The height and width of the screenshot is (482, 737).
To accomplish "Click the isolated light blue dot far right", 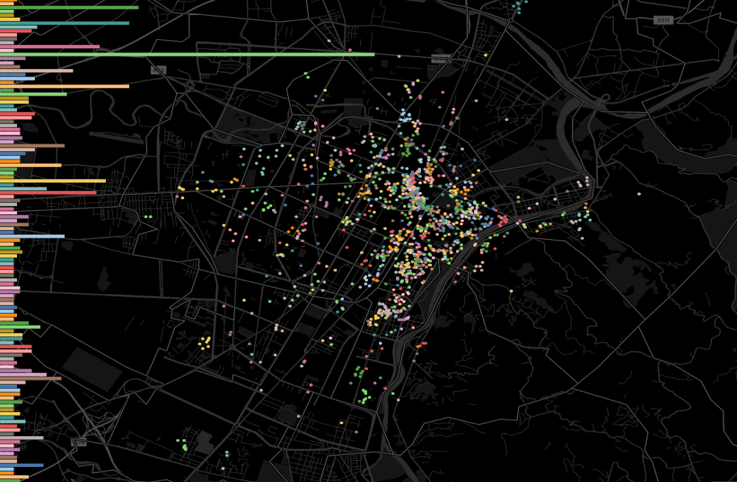I will 639,194.
